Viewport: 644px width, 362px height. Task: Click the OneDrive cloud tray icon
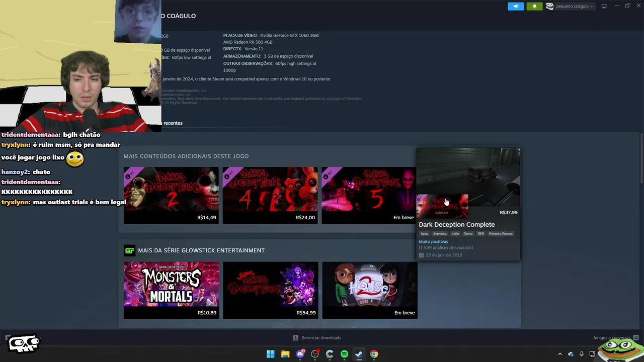pos(571,354)
